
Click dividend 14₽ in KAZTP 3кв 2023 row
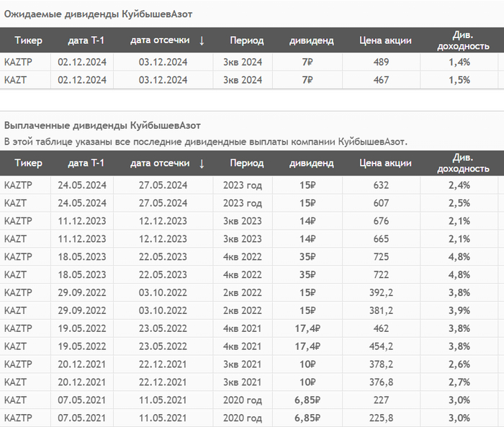tap(307, 221)
